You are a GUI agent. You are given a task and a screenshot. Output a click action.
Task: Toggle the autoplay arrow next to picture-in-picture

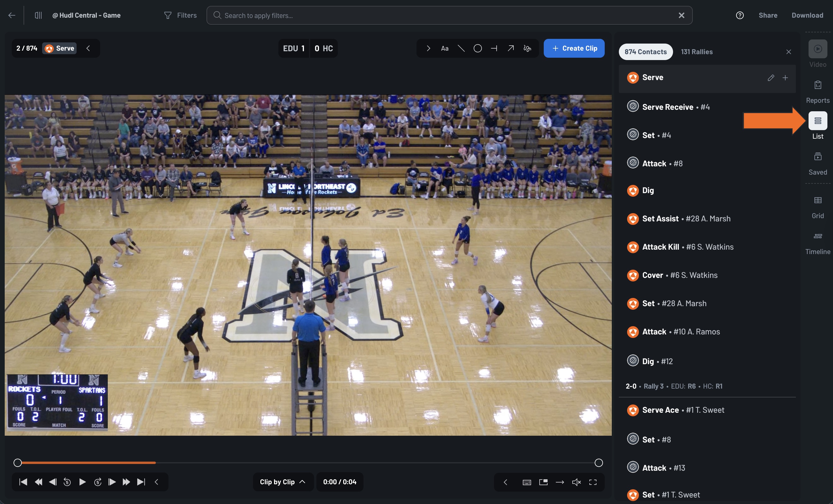tap(559, 482)
